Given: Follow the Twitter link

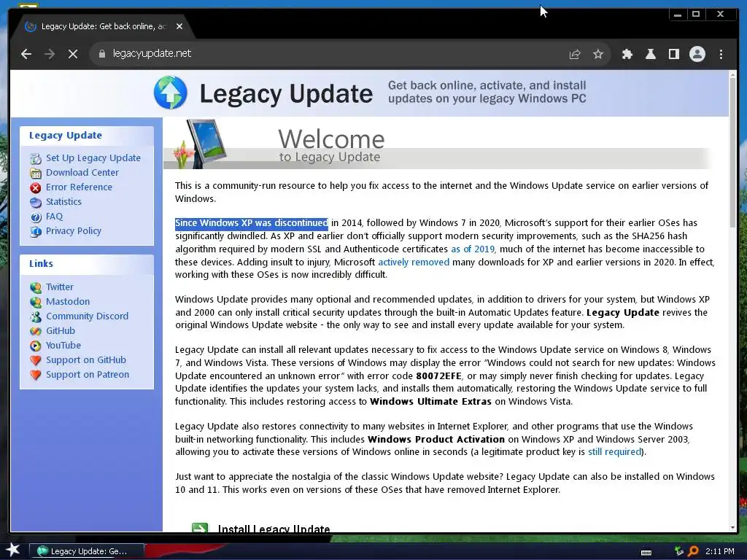Looking at the screenshot, I should (x=60, y=287).
